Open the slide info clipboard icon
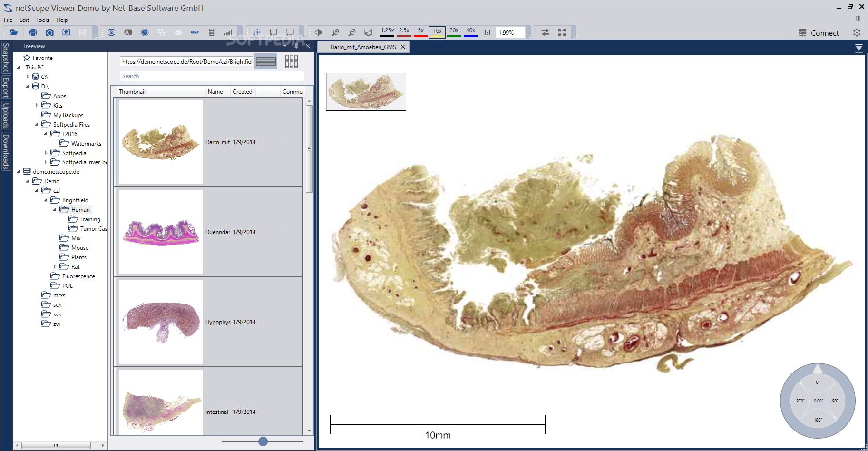The height and width of the screenshot is (451, 868). (211, 32)
